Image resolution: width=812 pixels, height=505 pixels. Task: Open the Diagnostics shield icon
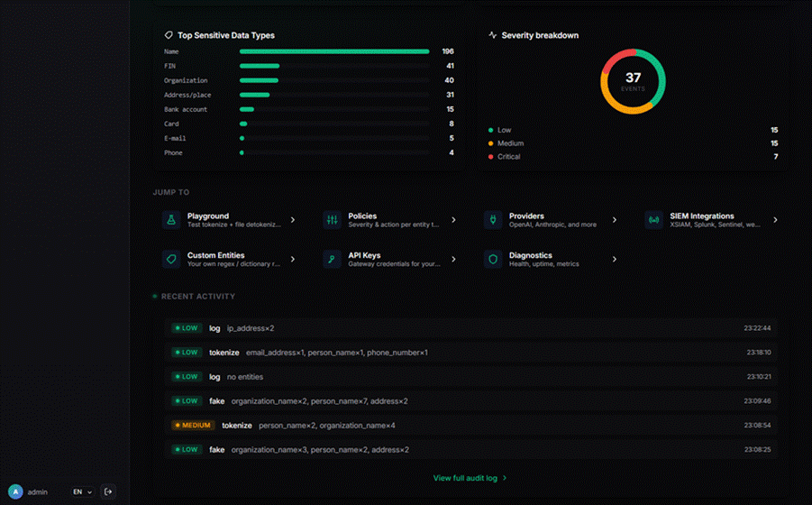[493, 259]
